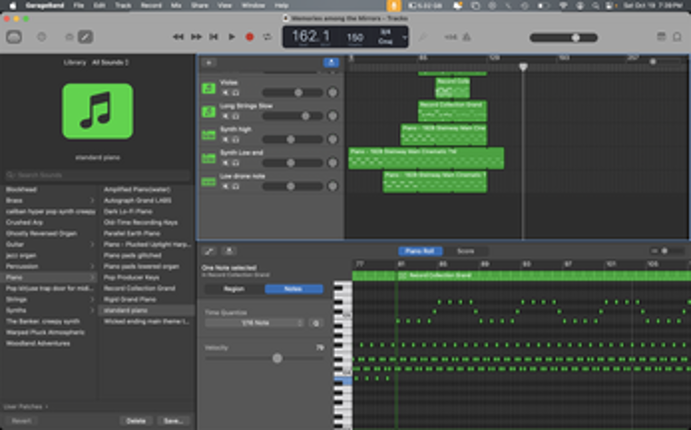Toggle the Editors pencil button
The image size is (691, 430).
pos(85,37)
